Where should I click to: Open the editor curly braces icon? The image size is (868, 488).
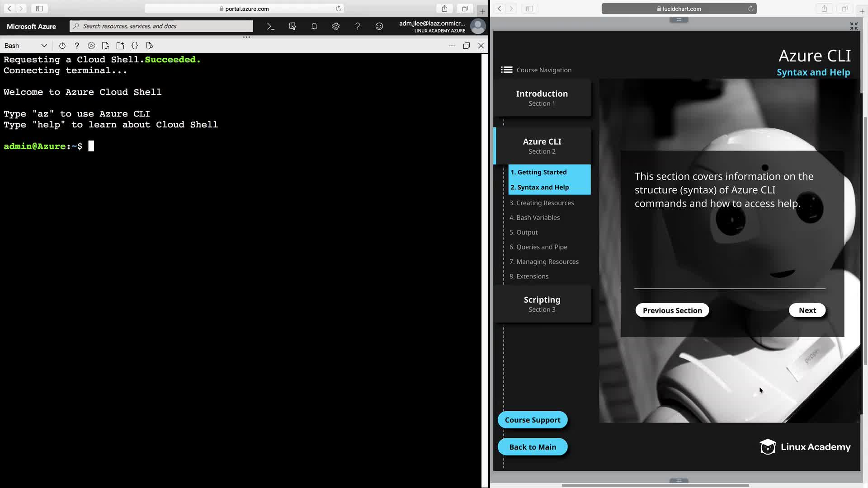[135, 46]
